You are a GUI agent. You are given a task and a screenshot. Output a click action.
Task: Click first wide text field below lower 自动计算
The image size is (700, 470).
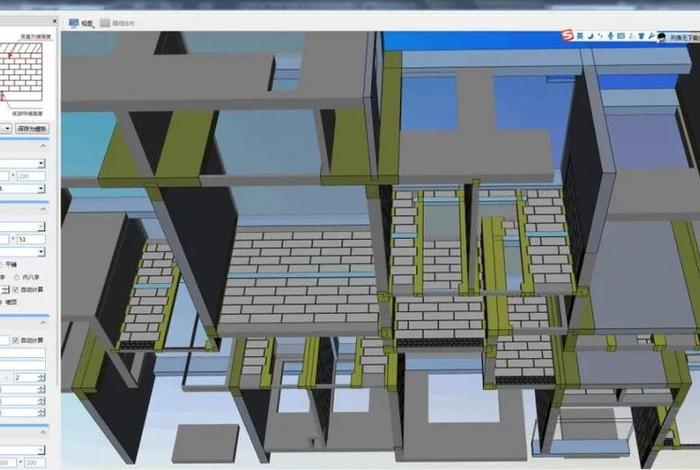coord(22,353)
